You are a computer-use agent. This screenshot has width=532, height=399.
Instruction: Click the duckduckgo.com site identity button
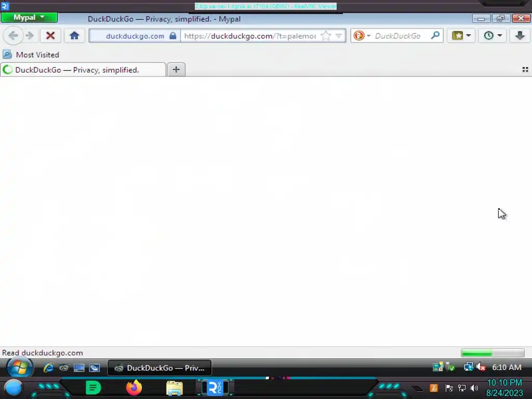click(x=135, y=36)
